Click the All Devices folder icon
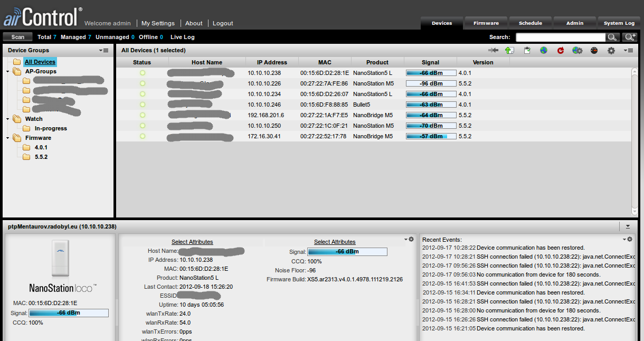The height and width of the screenshot is (341, 644). pyautogui.click(x=17, y=62)
